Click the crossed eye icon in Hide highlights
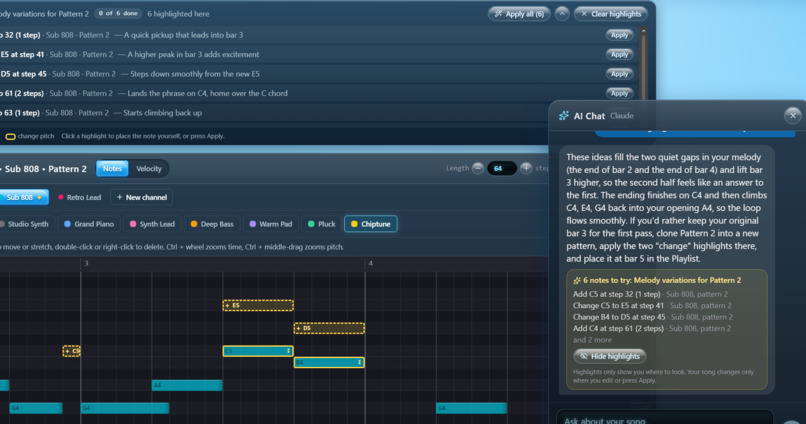Image resolution: width=806 pixels, height=424 pixels. (x=583, y=356)
